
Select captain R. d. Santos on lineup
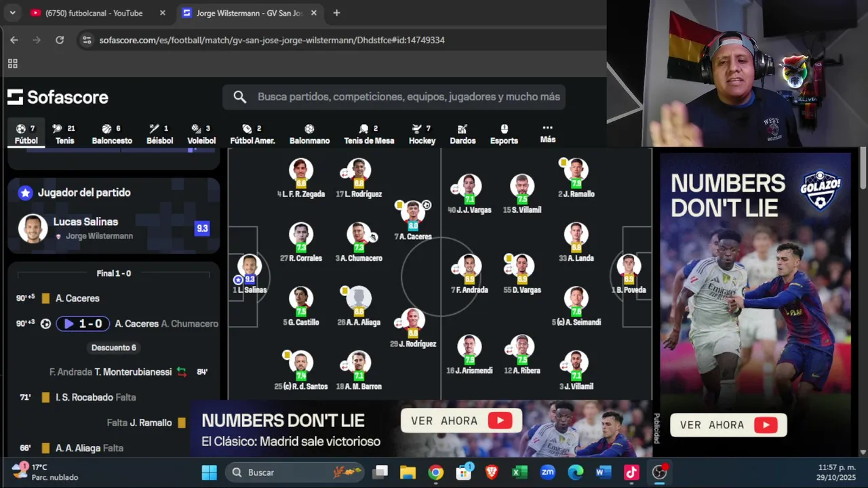[300, 371]
